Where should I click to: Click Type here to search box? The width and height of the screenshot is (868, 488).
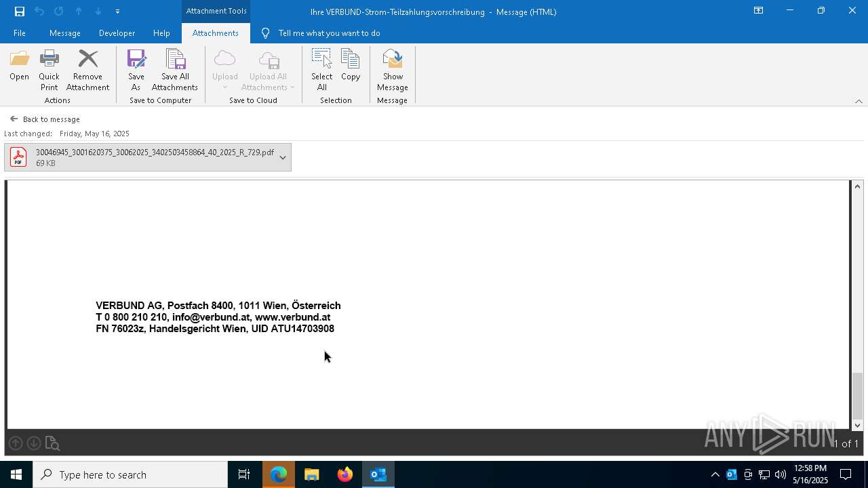[x=130, y=474]
